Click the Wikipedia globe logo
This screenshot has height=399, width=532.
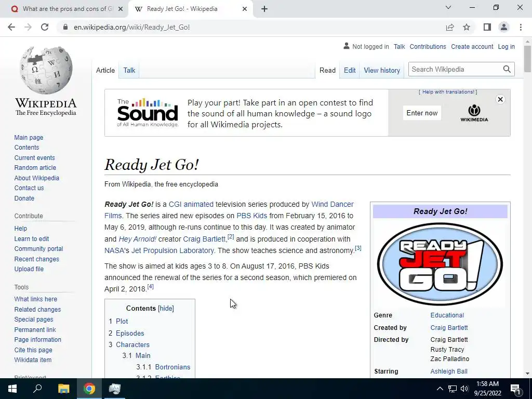point(46,70)
